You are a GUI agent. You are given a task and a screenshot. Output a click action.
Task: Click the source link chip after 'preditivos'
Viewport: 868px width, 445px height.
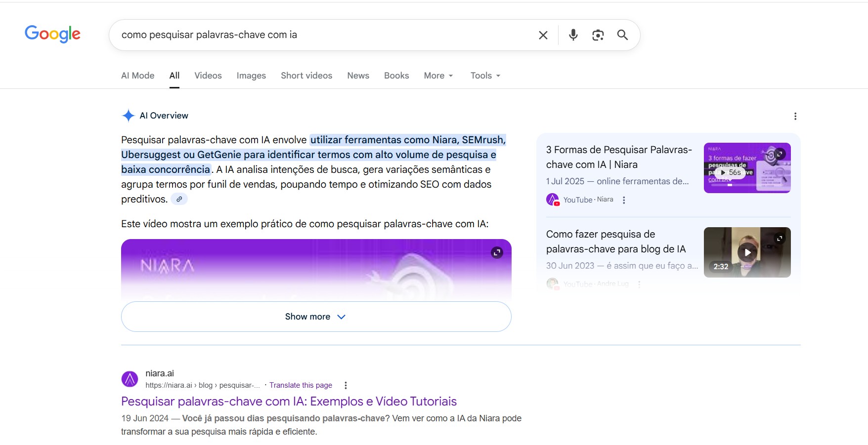pos(179,199)
